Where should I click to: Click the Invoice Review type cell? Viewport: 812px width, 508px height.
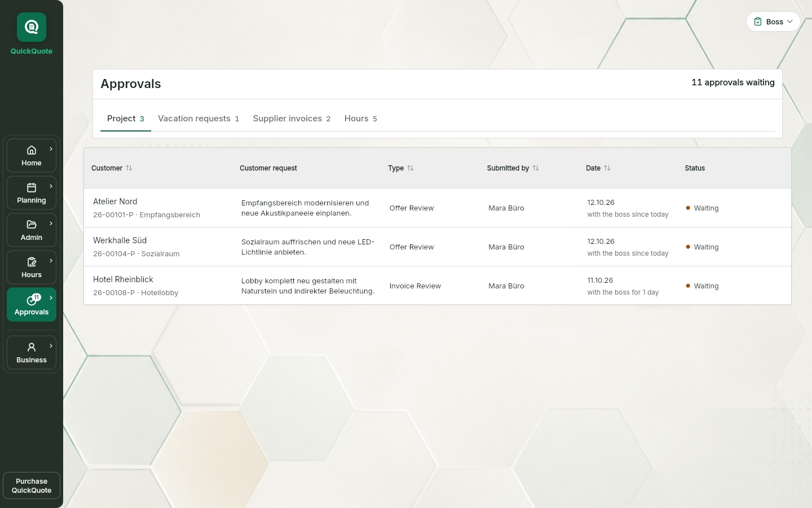point(415,286)
